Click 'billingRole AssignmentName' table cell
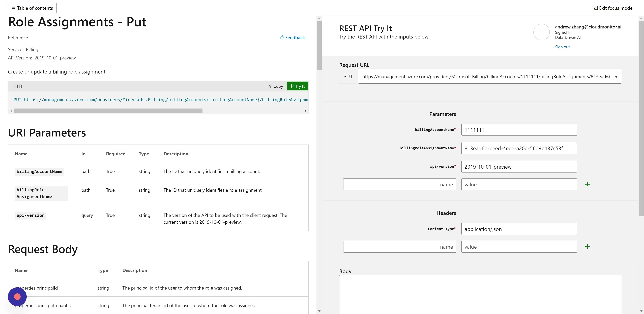Screen dimensions: 644x314 tap(41, 193)
